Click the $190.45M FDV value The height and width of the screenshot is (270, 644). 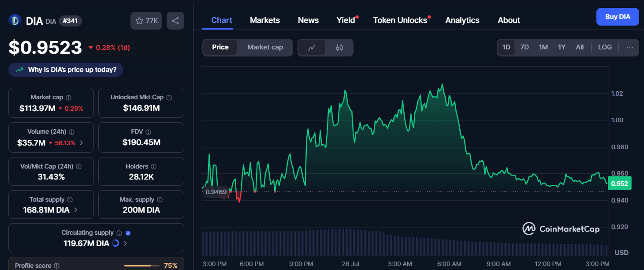(141, 142)
